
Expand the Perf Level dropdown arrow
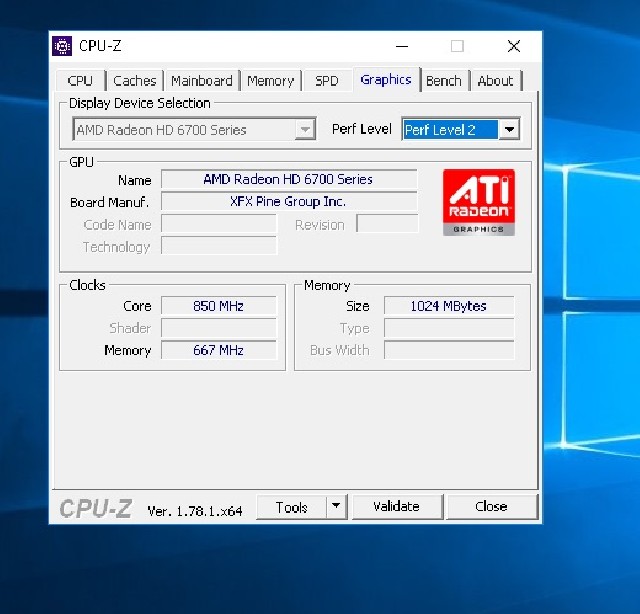tap(509, 130)
